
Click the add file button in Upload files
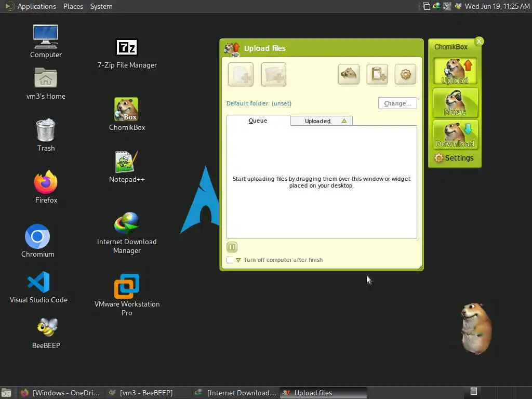coord(241,74)
